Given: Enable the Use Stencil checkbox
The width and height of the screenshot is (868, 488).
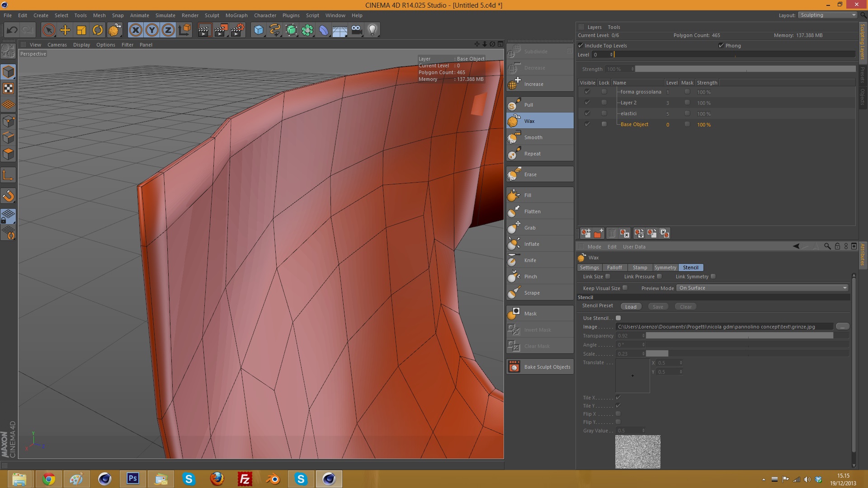Looking at the screenshot, I should [618, 318].
